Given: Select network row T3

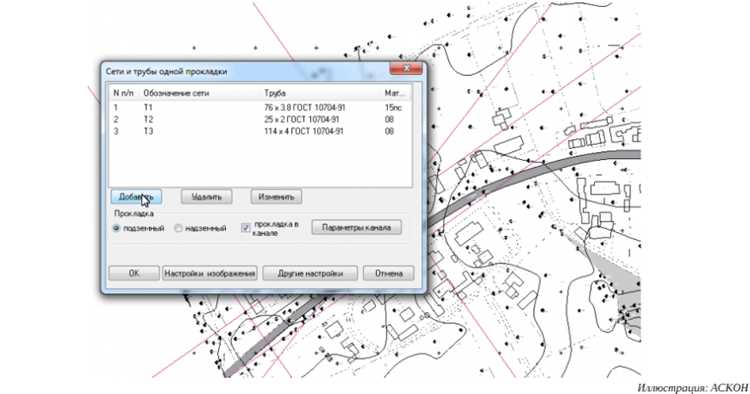Looking at the screenshot, I should [260, 131].
